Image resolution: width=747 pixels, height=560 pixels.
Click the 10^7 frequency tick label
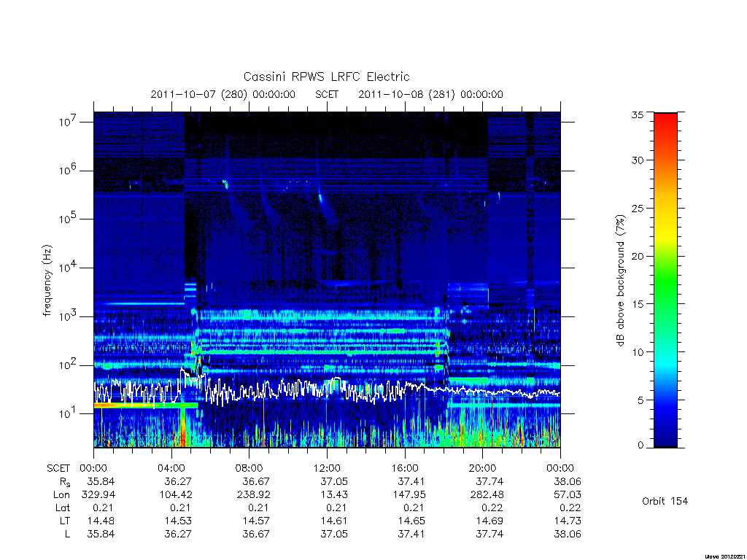click(67, 122)
